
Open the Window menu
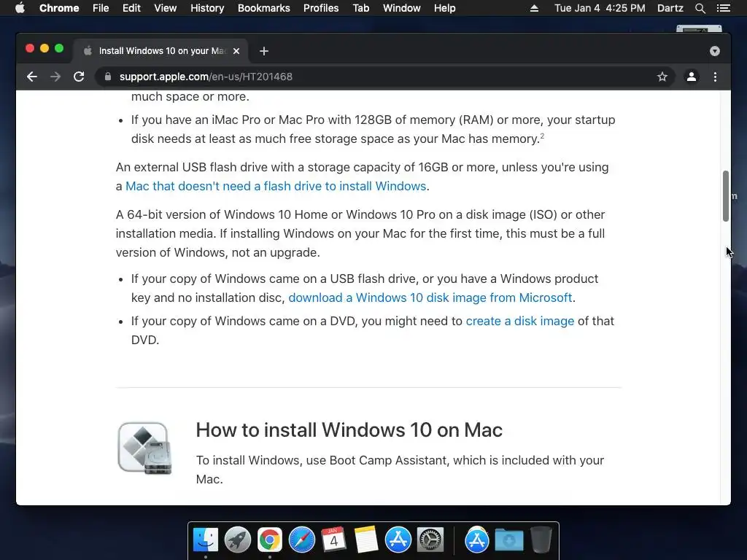click(x=402, y=8)
